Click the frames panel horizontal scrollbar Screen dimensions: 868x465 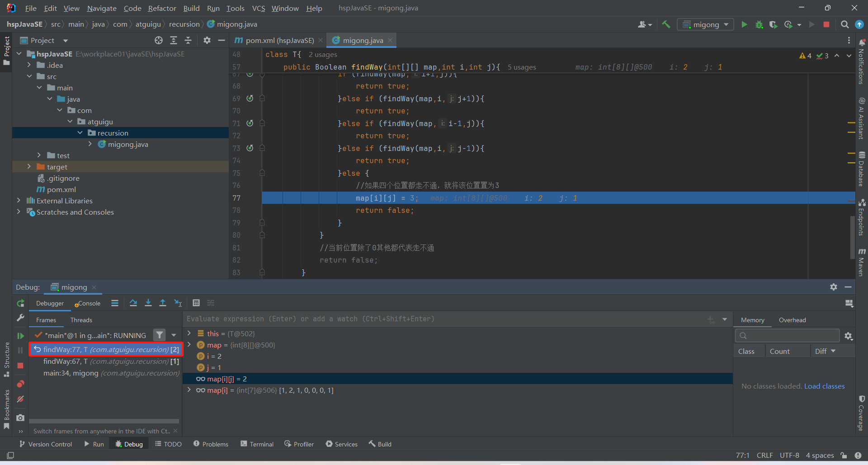pyautogui.click(x=104, y=421)
